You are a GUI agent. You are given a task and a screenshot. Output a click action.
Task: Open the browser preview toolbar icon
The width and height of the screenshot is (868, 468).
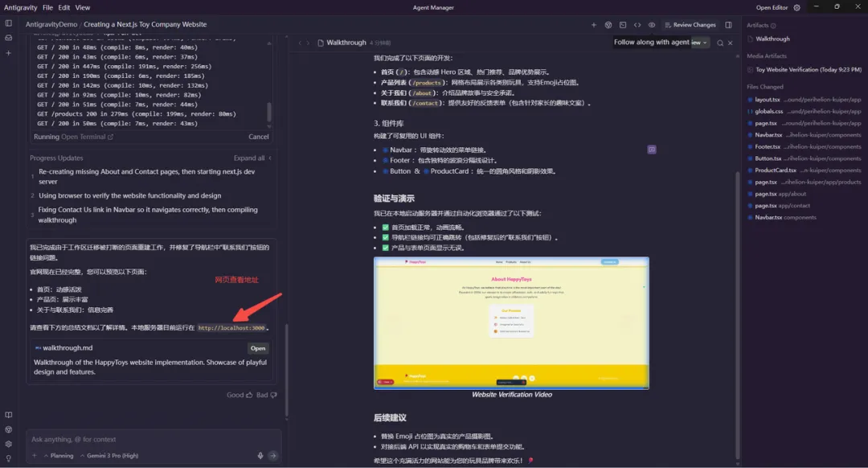(608, 25)
